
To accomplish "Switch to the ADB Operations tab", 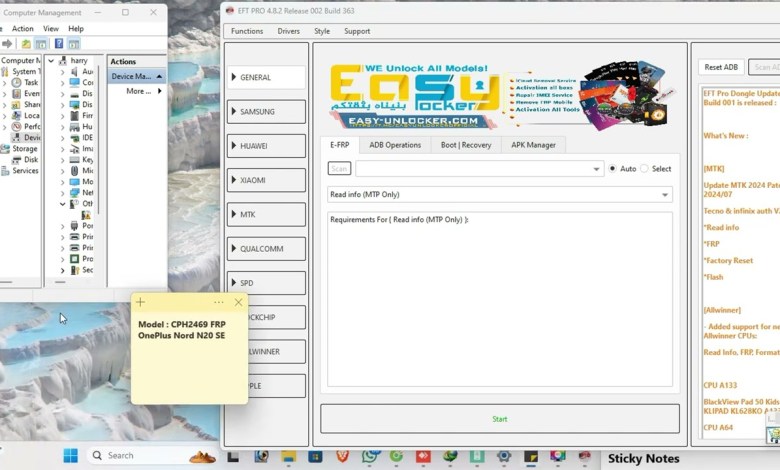I will coord(395,145).
